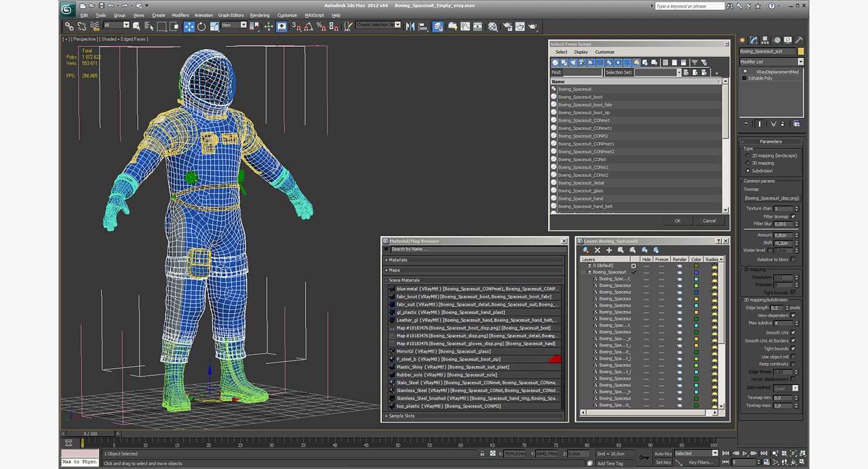Expand Sample Slots group in browser
This screenshot has height=469, width=868.
coord(474,416)
